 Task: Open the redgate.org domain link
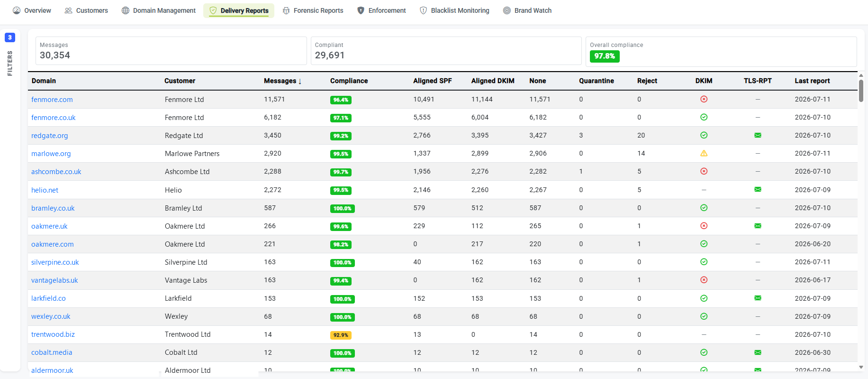tap(50, 136)
